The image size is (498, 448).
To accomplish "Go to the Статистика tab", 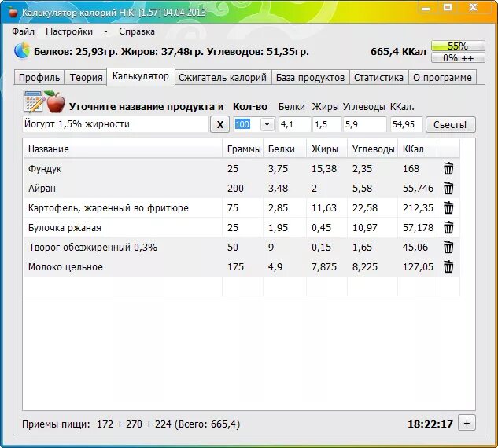I will click(378, 77).
